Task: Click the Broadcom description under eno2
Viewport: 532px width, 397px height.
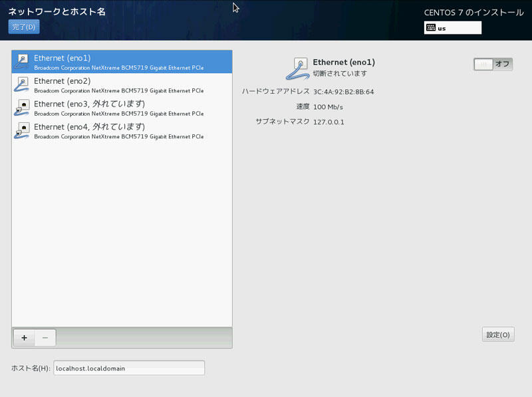Action: tap(119, 90)
